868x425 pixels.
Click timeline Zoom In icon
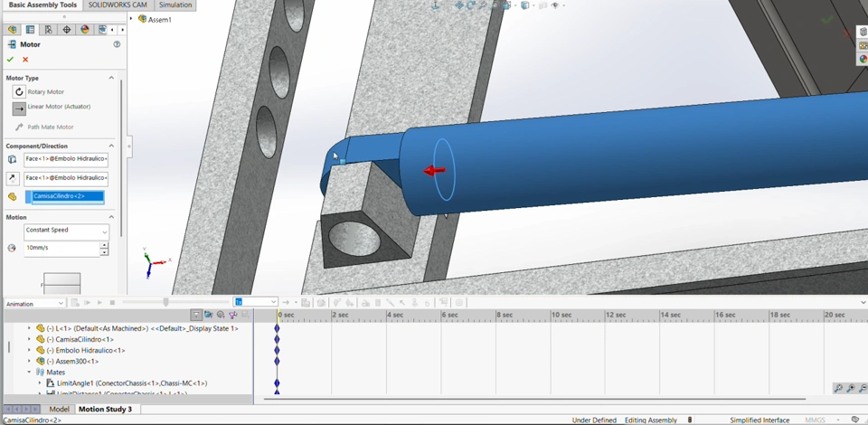coord(851,389)
